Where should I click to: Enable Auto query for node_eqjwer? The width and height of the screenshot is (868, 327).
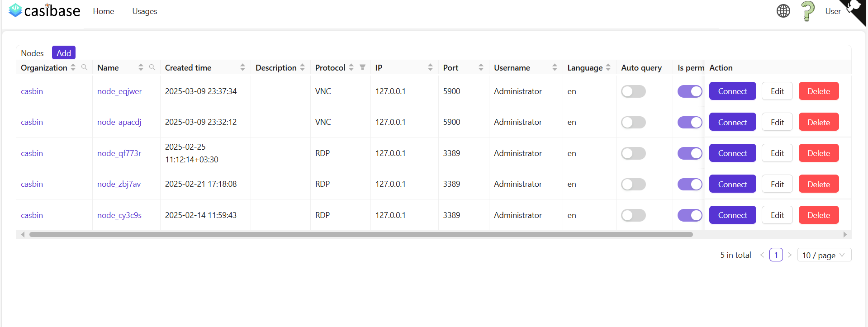pos(633,91)
